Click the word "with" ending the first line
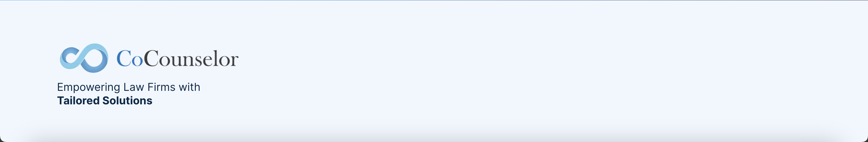 coord(189,87)
